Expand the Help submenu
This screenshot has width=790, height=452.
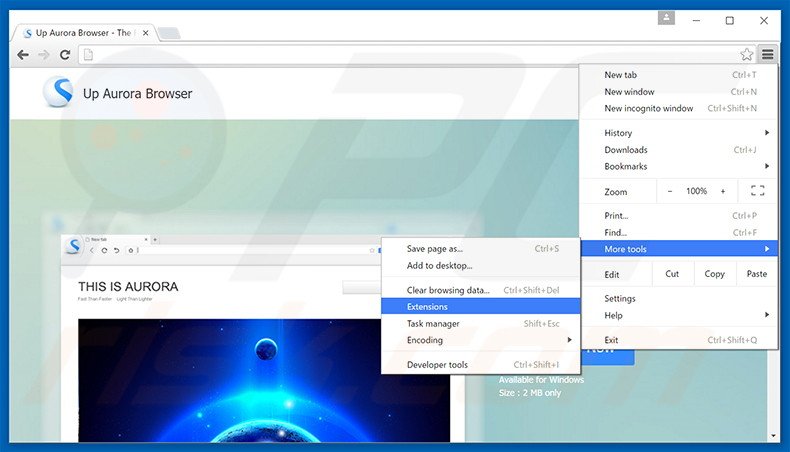(x=679, y=315)
